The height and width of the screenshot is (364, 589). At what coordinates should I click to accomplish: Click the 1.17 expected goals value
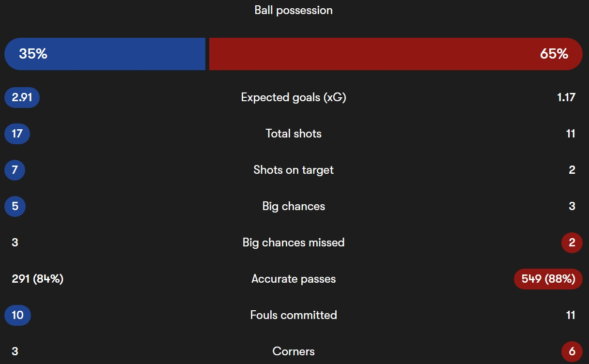click(566, 97)
